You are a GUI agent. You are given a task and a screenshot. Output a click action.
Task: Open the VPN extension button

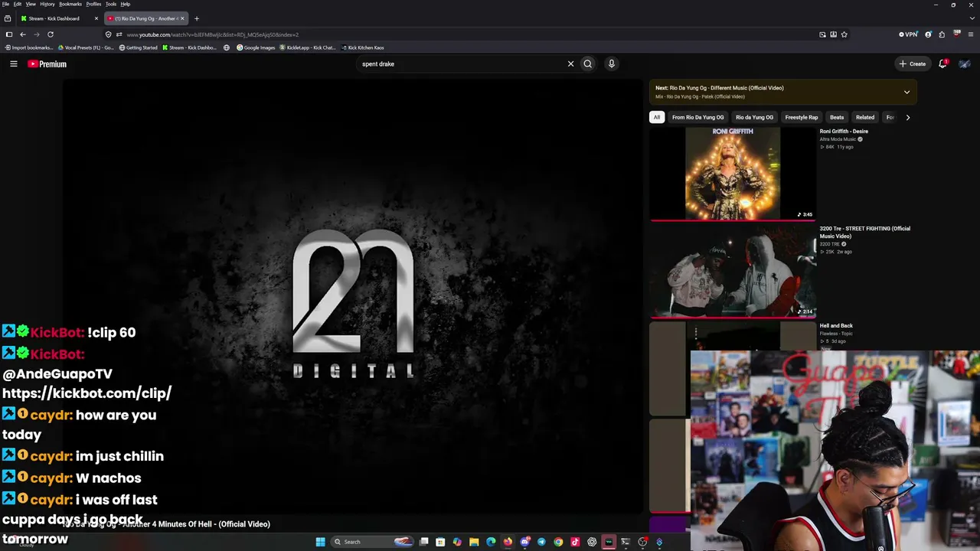[x=909, y=34]
